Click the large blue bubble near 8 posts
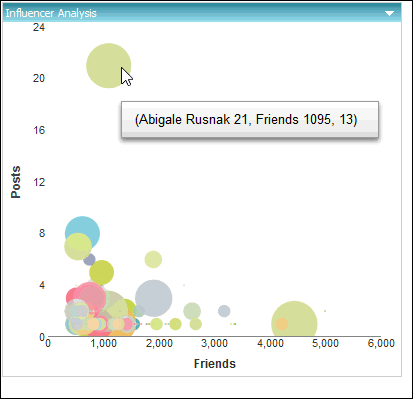The width and height of the screenshot is (413, 399). 82,233
